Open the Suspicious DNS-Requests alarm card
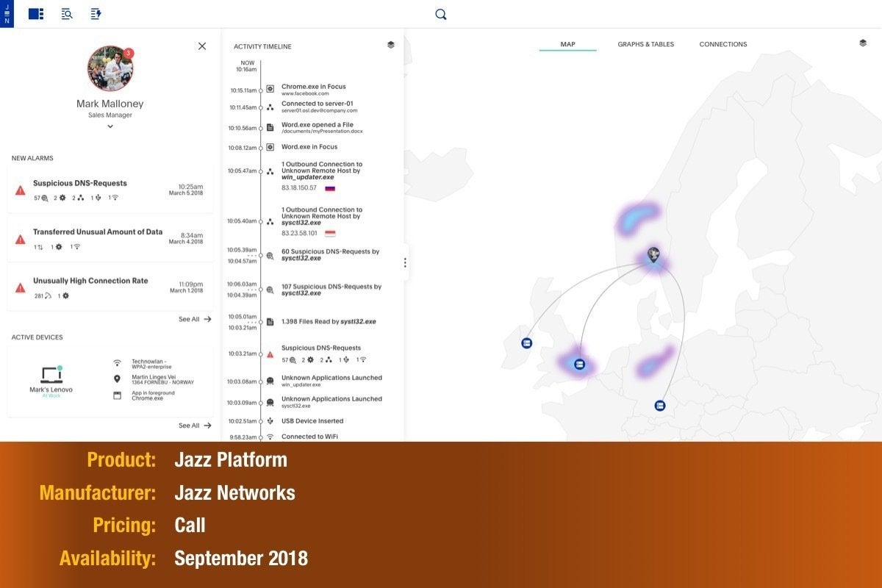 pyautogui.click(x=110, y=190)
